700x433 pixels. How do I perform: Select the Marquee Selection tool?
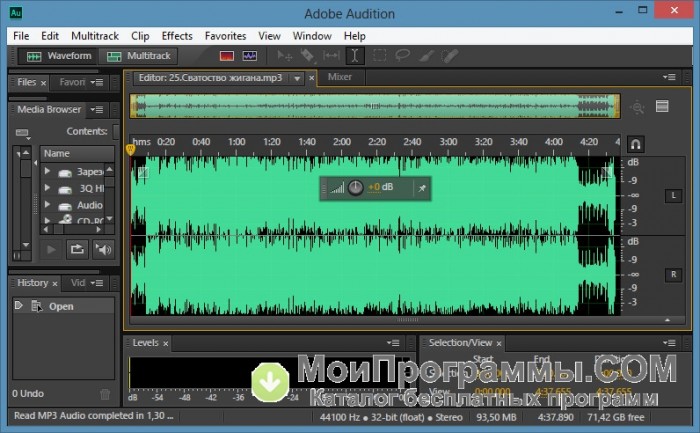coord(379,56)
